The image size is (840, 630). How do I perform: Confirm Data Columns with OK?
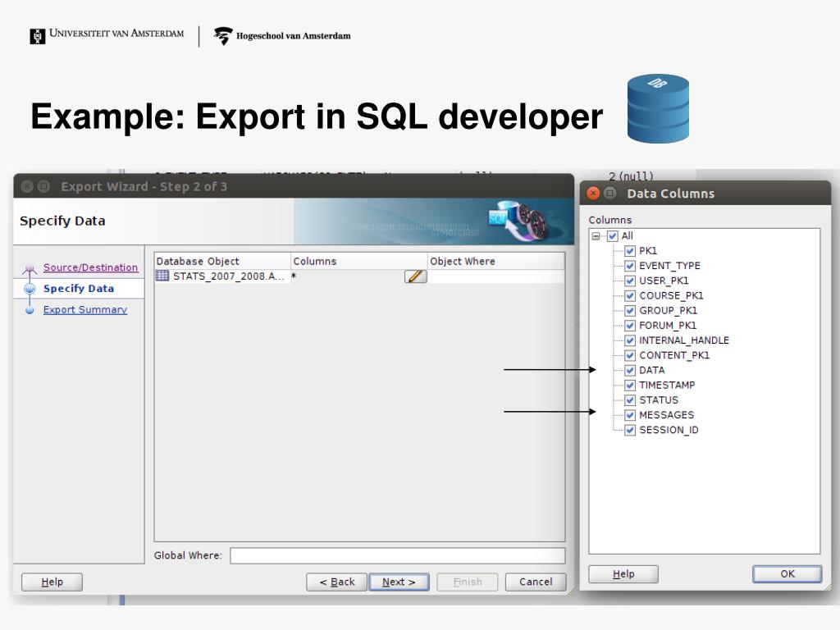pyautogui.click(x=787, y=573)
